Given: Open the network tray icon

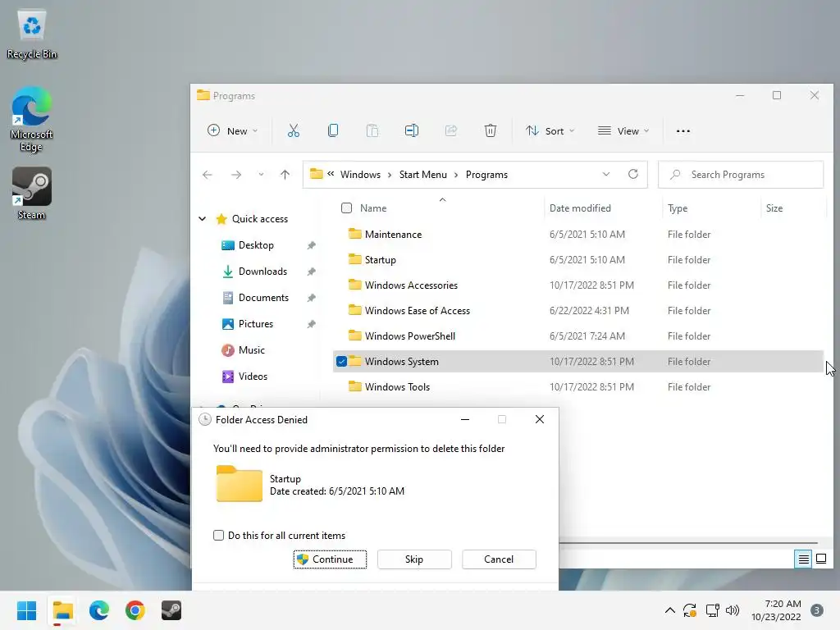Looking at the screenshot, I should pyautogui.click(x=712, y=610).
